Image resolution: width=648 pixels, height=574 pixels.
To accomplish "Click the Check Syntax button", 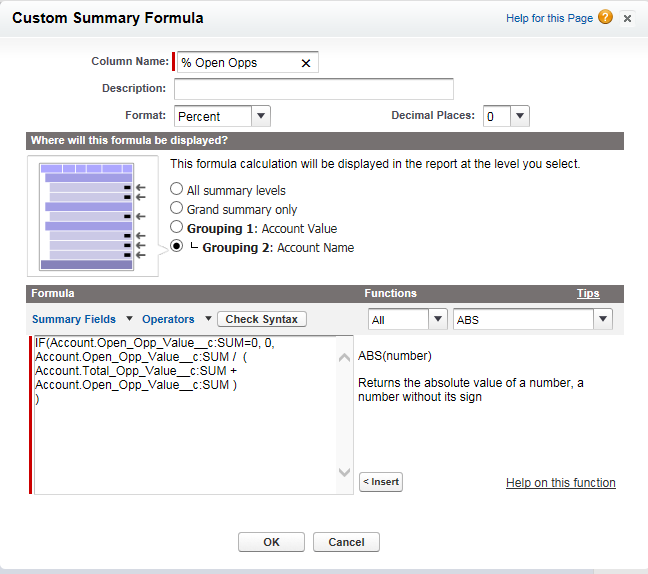I will click(x=262, y=319).
